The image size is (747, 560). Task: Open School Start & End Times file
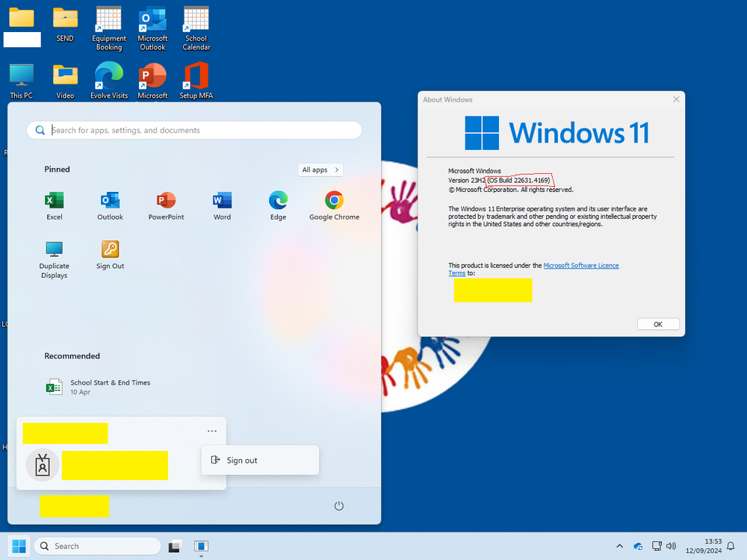99,387
